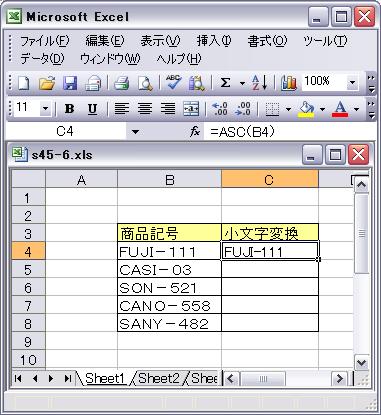Open the fill color dropdown arrow
The image size is (381, 415).
point(322,109)
